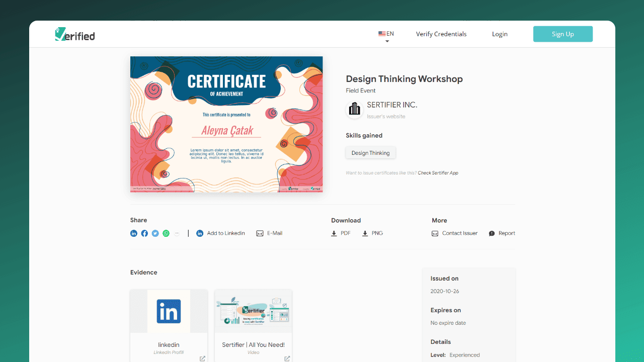This screenshot has width=644, height=362.
Task: Share through the WhatsApp icon
Action: [x=166, y=233]
